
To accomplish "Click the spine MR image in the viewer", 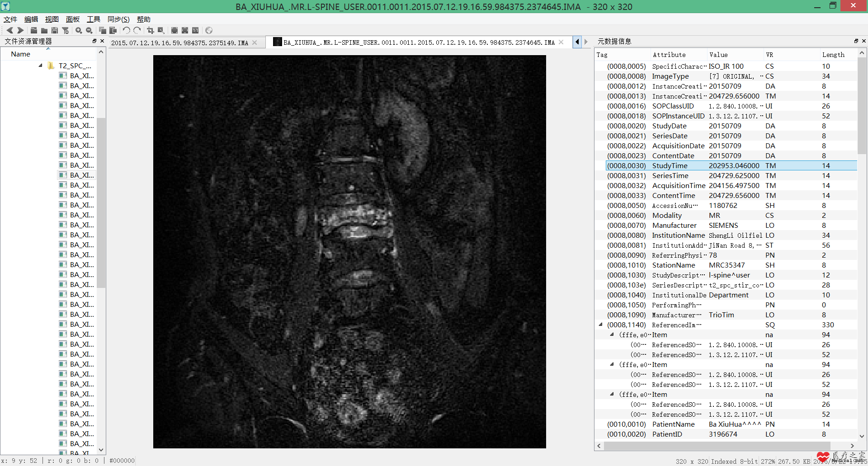I will coord(349,252).
